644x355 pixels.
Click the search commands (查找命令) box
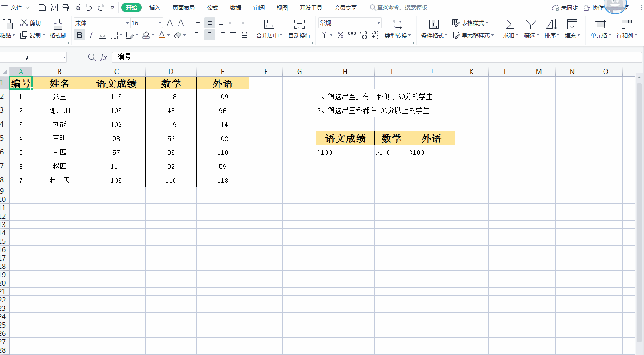click(399, 7)
